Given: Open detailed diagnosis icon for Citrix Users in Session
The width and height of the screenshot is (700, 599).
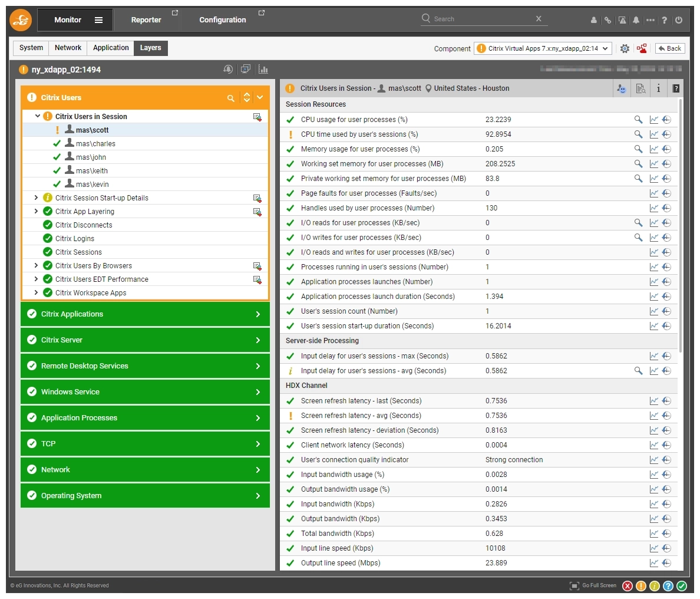Looking at the screenshot, I should [257, 117].
